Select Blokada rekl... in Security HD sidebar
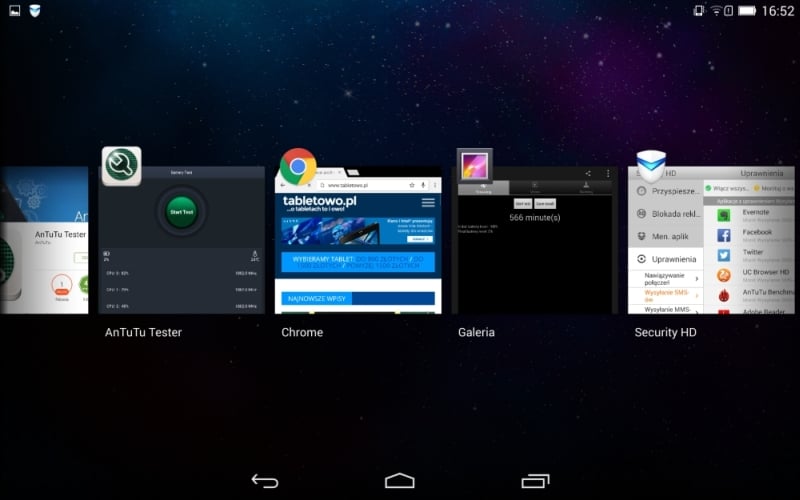The width and height of the screenshot is (800, 500). [x=665, y=214]
